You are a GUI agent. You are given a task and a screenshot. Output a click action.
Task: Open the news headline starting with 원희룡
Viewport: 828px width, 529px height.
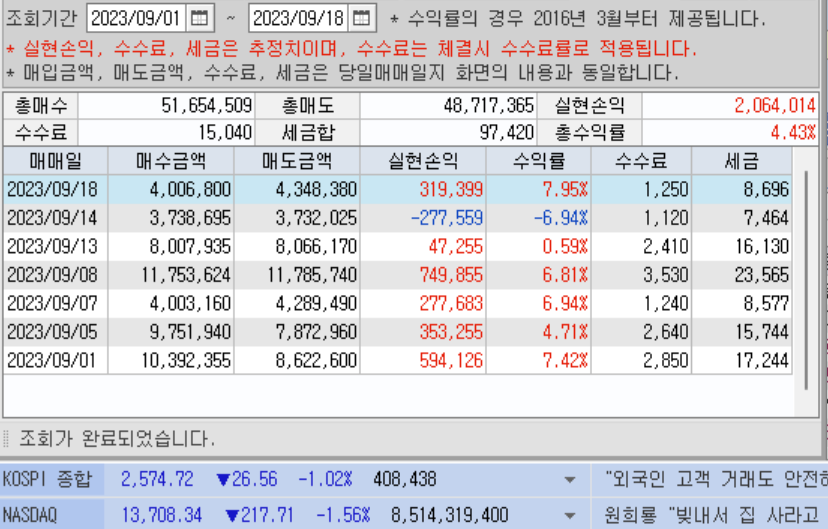pyautogui.click(x=711, y=515)
